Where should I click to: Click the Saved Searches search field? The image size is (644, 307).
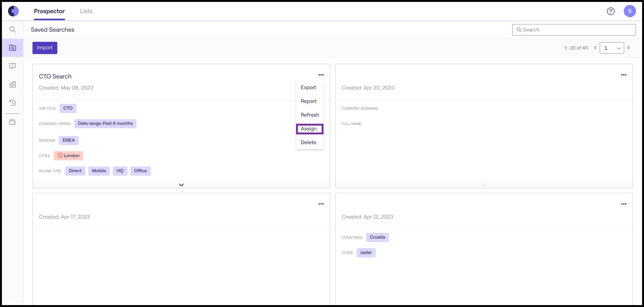[574, 30]
